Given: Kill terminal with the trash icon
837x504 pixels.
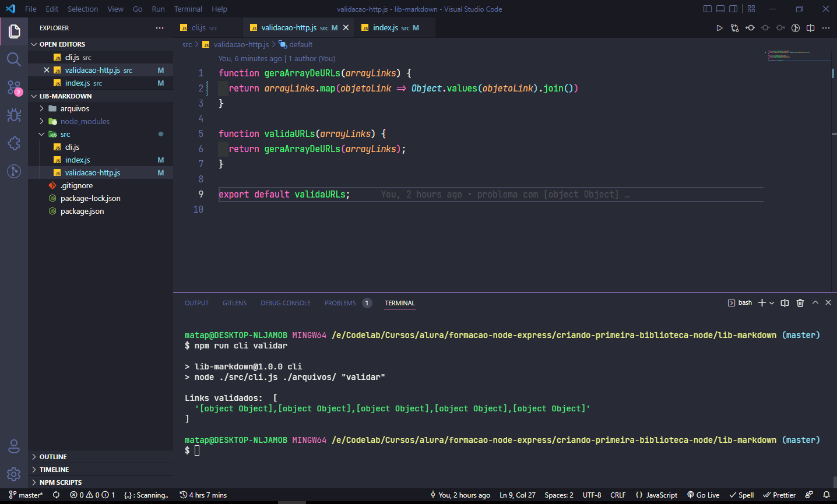Looking at the screenshot, I should click(800, 303).
